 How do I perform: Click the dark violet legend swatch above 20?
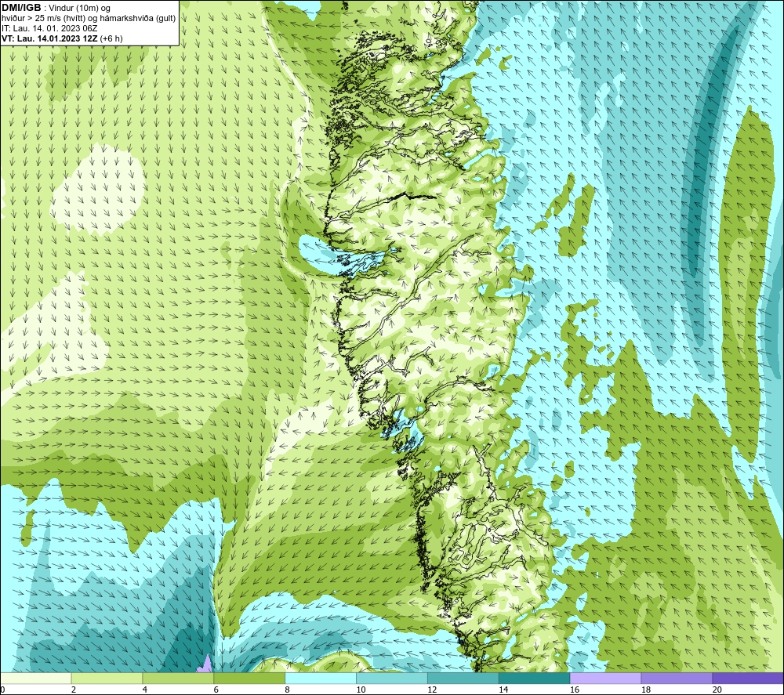click(747, 678)
